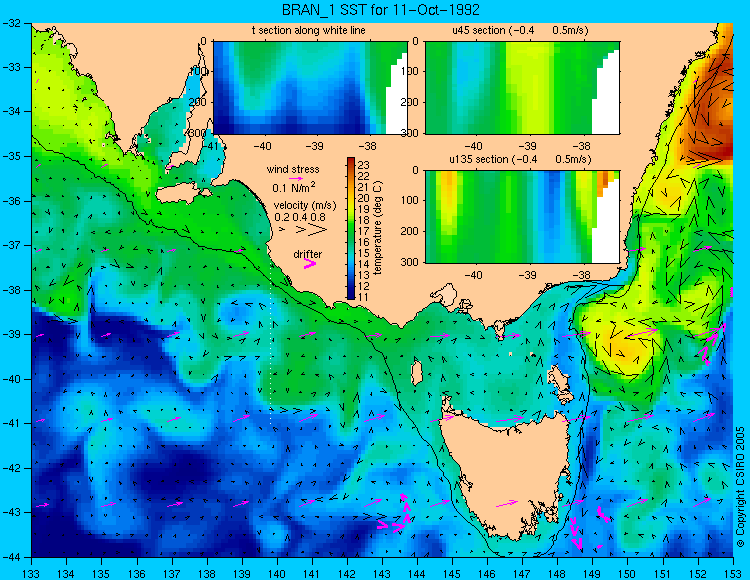The image size is (750, 580).
Task: Click the 'wind stress' legend label
Action: click(x=293, y=169)
